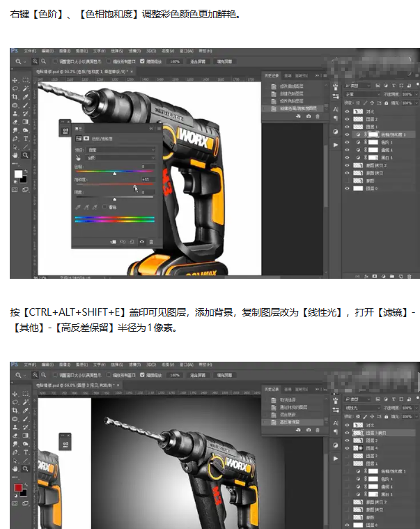Click the trash icon in first screenshot History panel
420x529 pixels.
318,116
